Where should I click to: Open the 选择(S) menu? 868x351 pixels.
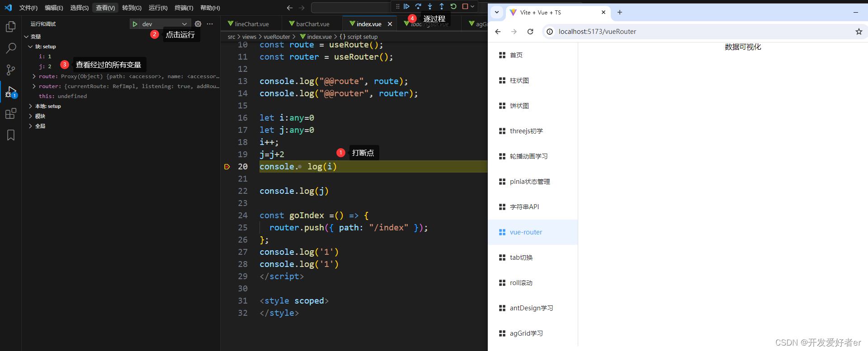pyautogui.click(x=79, y=8)
